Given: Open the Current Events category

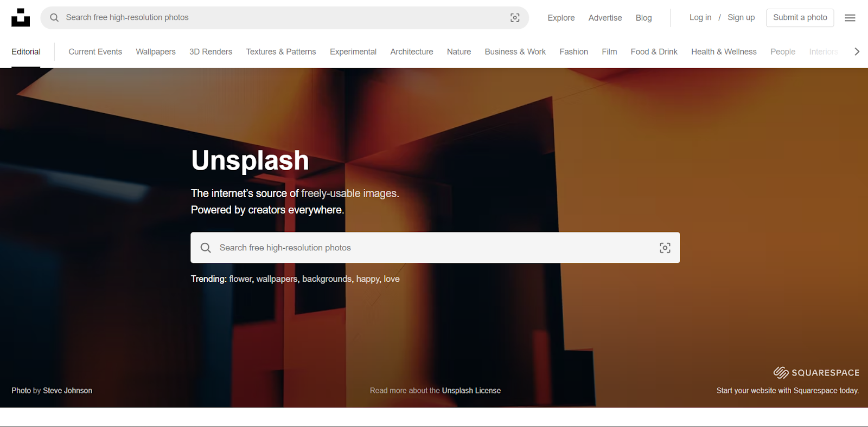Looking at the screenshot, I should 95,51.
